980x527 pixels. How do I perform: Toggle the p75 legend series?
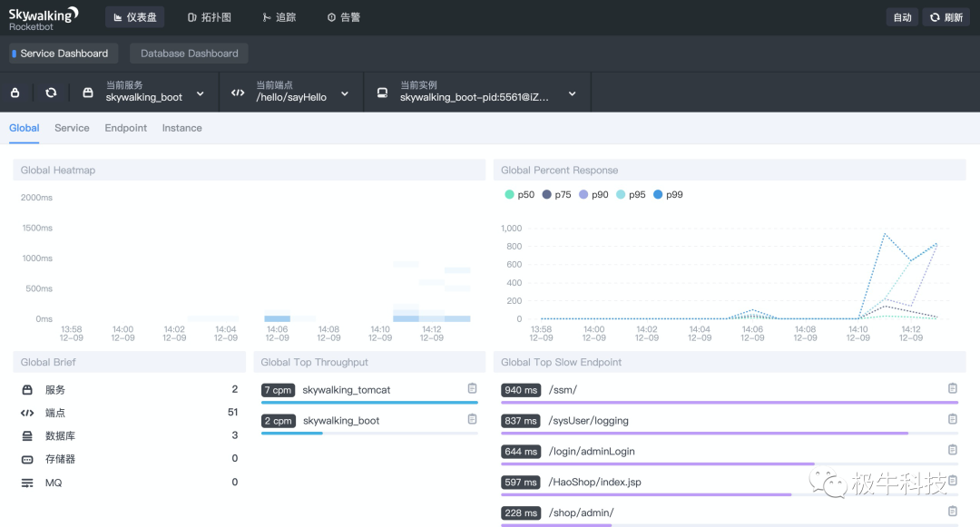tap(556, 194)
